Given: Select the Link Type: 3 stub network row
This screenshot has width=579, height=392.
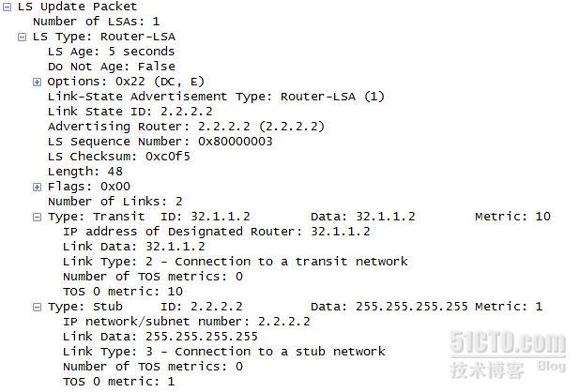Looking at the screenshot, I should click(223, 352).
